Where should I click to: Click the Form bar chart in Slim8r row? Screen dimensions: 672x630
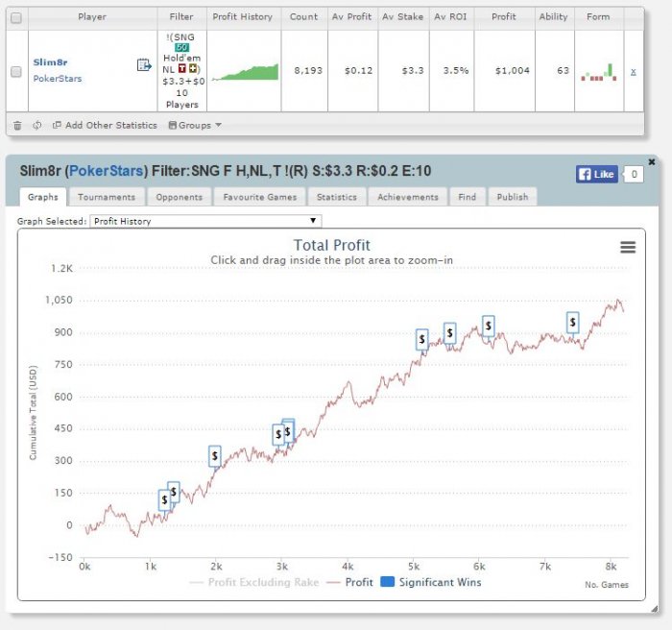(599, 72)
